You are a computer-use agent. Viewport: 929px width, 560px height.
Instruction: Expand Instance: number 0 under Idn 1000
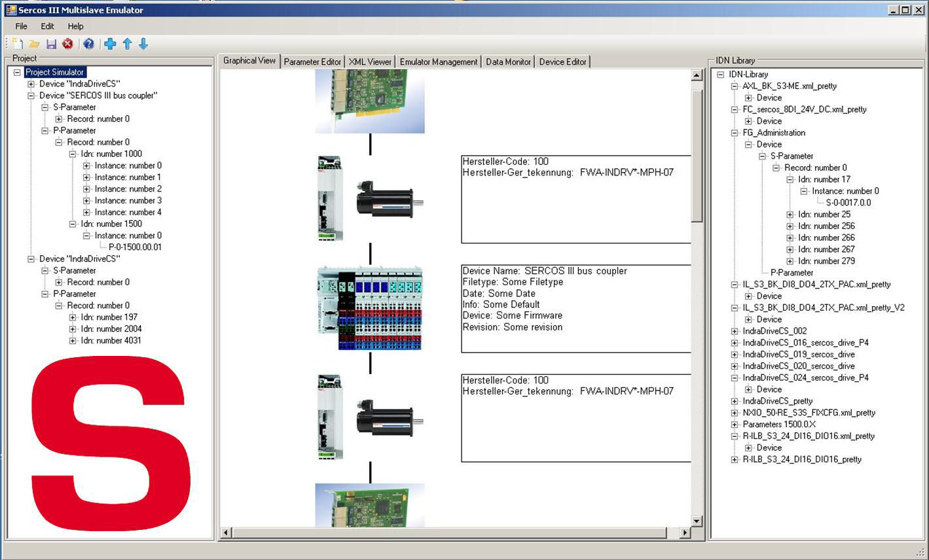pos(86,166)
